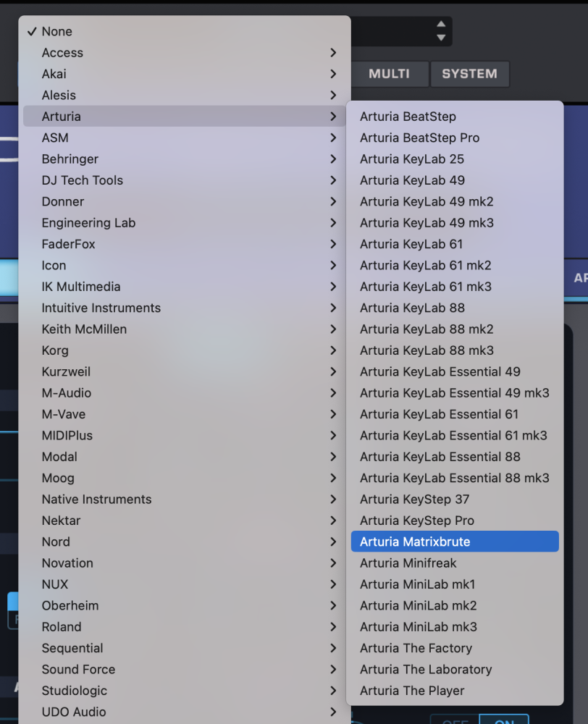Choose Arturia KeyLab 49 (no mk suffix)
The image size is (588, 724).
pos(455,180)
